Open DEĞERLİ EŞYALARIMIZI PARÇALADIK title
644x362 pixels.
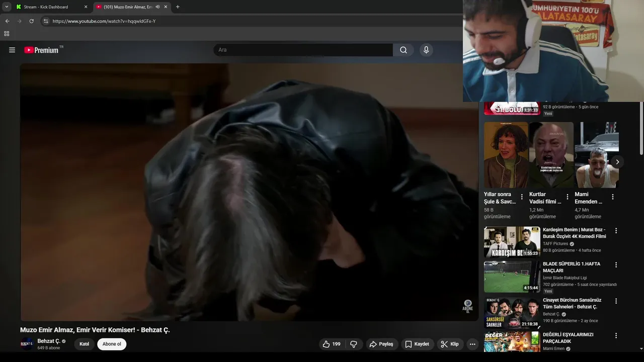(568, 338)
